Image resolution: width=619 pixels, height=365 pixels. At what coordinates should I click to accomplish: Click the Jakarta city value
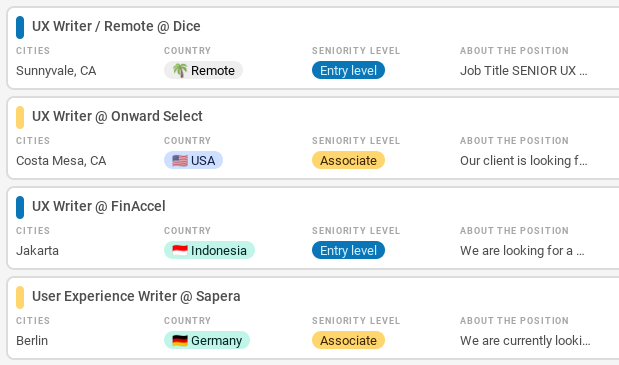37,251
